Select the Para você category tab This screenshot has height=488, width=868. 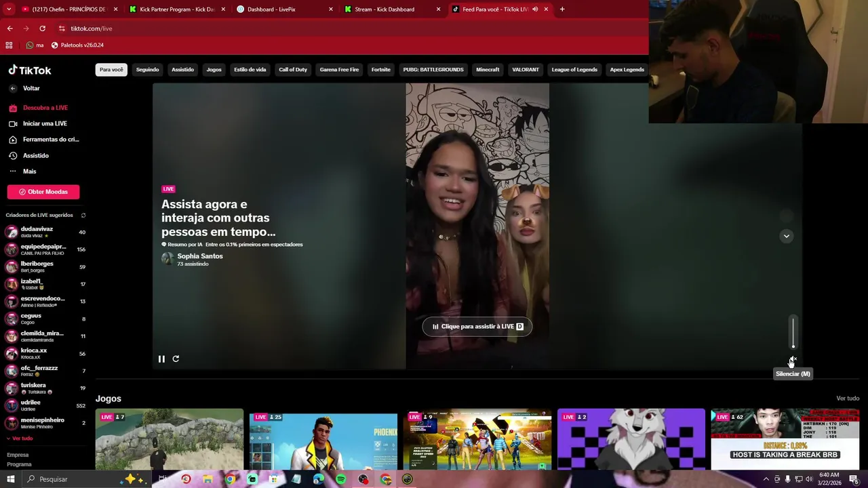coord(111,70)
